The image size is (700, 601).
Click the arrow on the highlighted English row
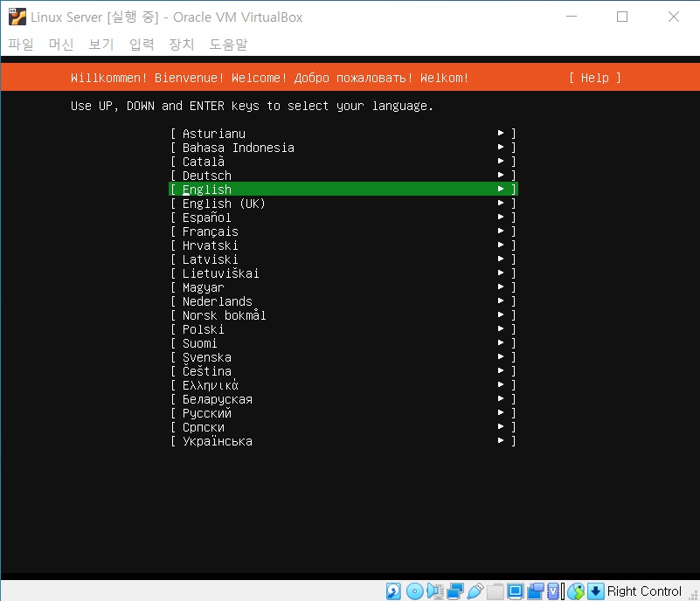coord(501,189)
